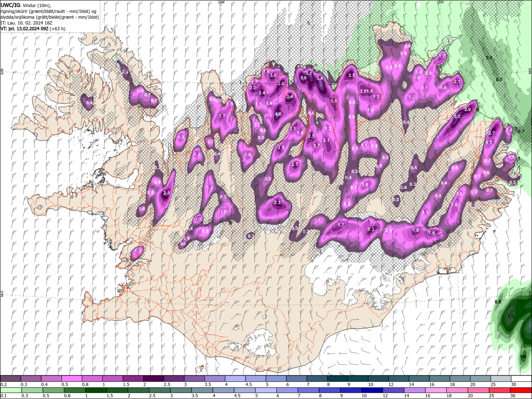
Task: Pick the rain legend swatch for 4.5–5 mm
Action: click(x=244, y=390)
